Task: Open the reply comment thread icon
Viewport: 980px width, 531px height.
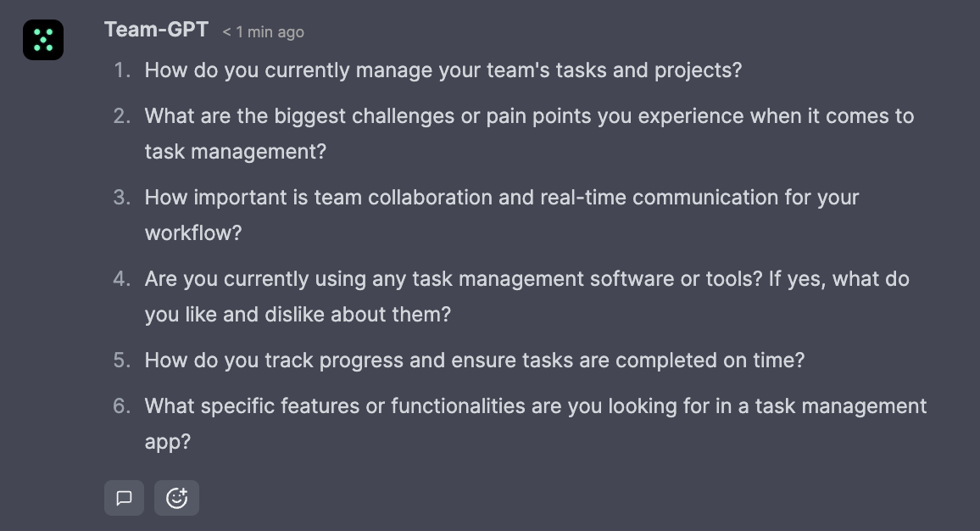Action: coord(124,498)
